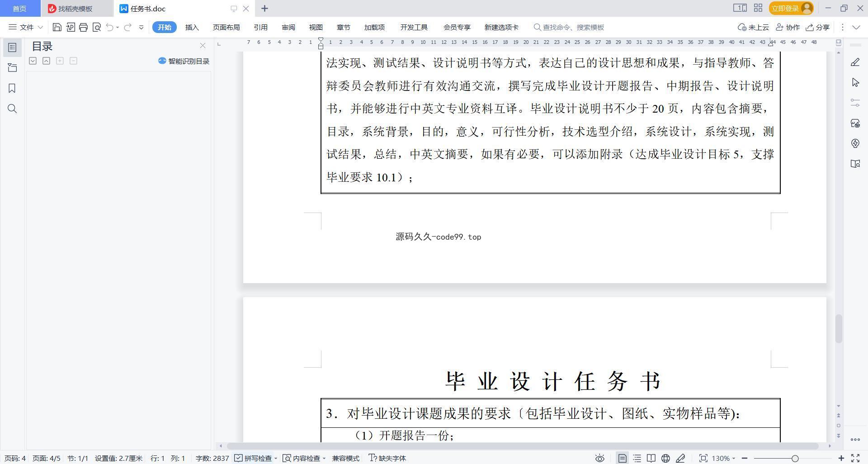Open the bookmarks sidebar icon
The width and height of the screenshot is (868, 464).
click(12, 88)
